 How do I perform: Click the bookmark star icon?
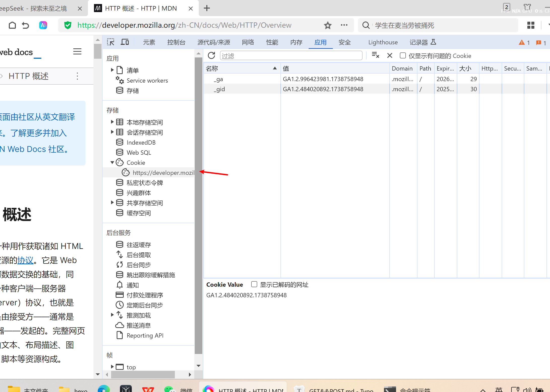(328, 25)
